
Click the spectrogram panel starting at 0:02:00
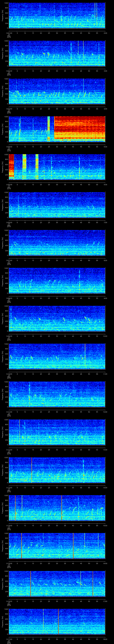click(x=57, y=53)
